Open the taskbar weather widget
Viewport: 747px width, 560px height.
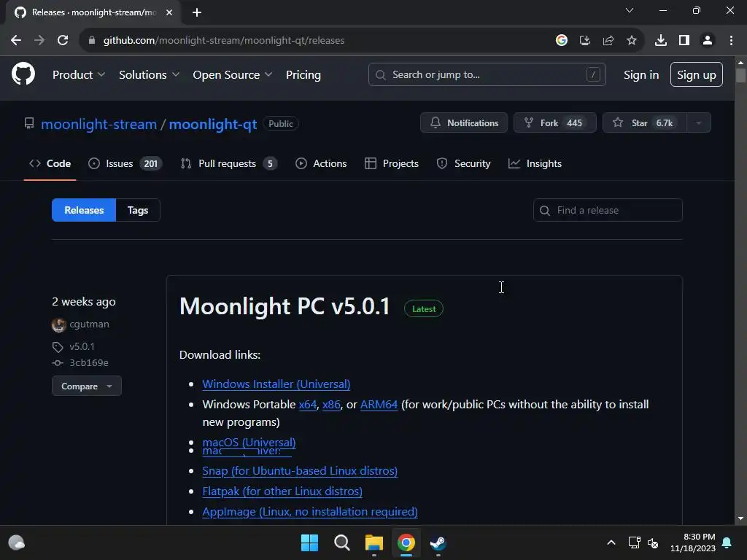pyautogui.click(x=17, y=542)
